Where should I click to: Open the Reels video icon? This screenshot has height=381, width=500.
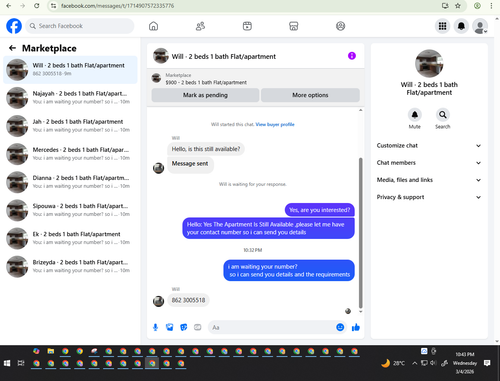(247, 26)
